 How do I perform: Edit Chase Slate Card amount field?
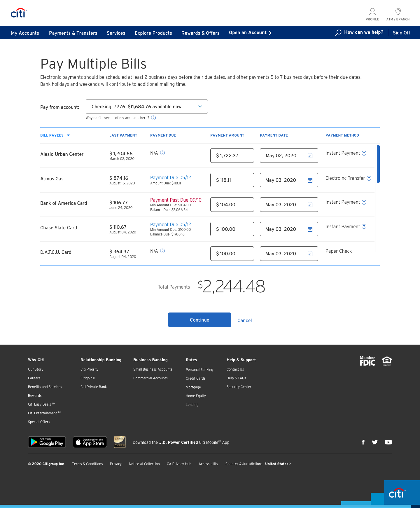(232, 229)
